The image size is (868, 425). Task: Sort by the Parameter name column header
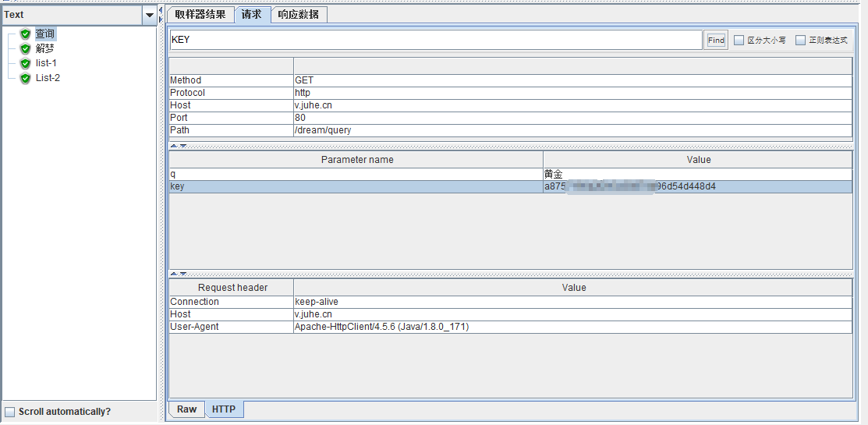(356, 159)
